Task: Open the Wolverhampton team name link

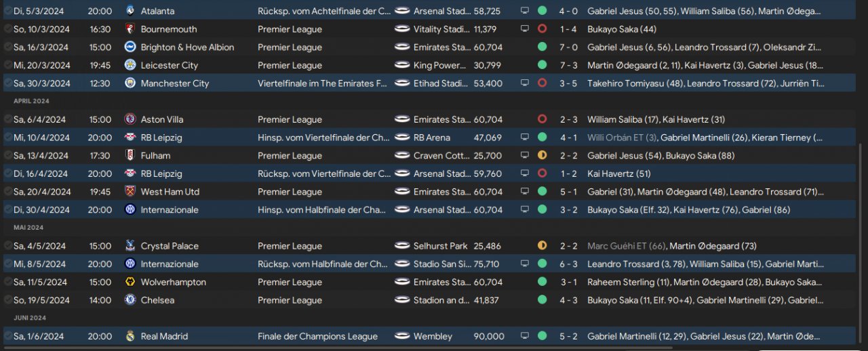Action: (173, 282)
